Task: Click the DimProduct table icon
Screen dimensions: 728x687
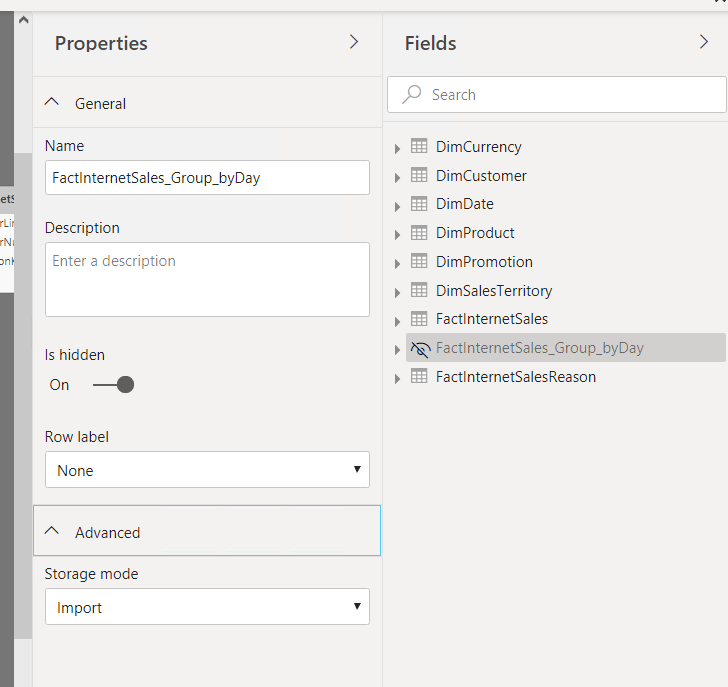Action: (419, 233)
